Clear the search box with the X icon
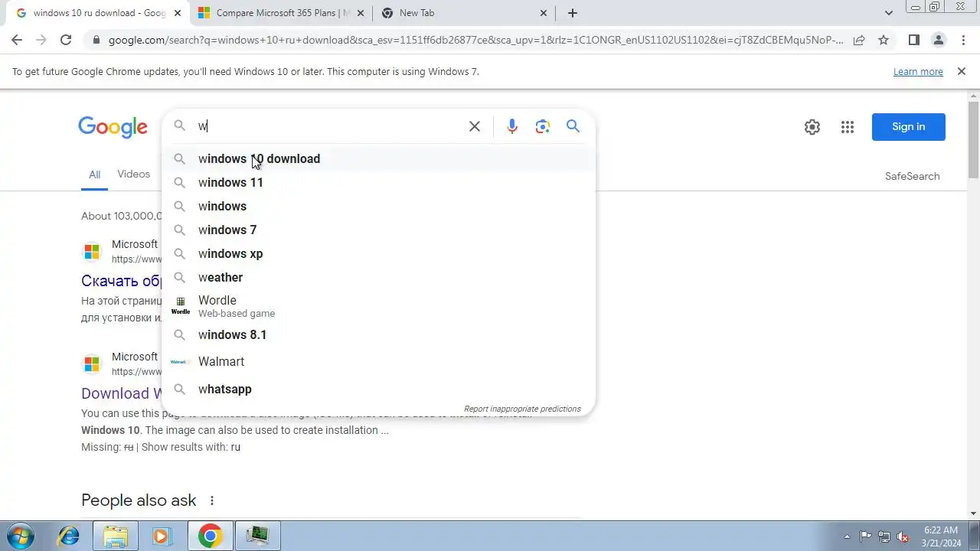The height and width of the screenshot is (551, 980). 475,126
